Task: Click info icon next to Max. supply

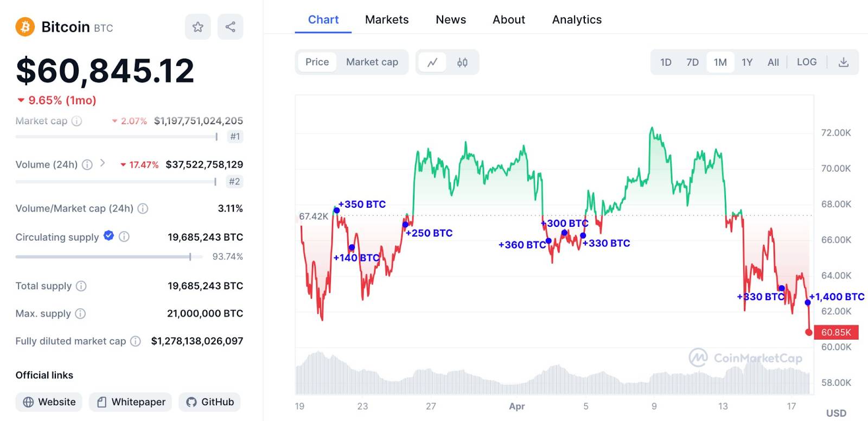Action: click(80, 314)
